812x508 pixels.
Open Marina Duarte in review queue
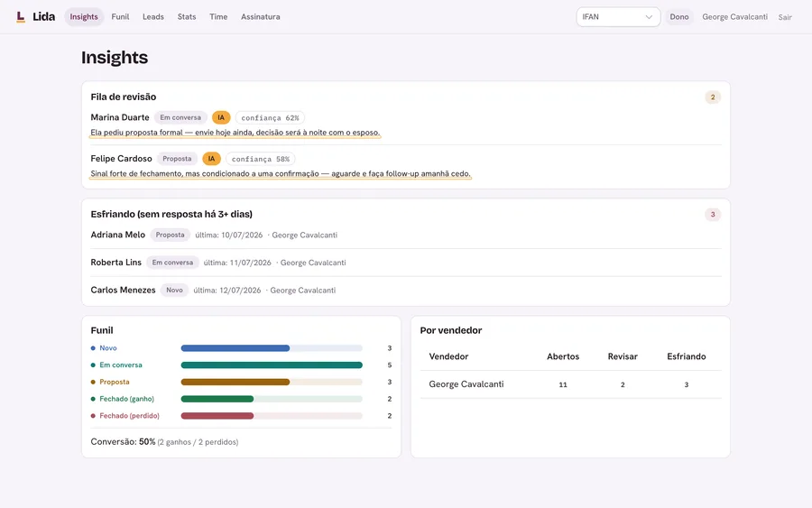[120, 117]
